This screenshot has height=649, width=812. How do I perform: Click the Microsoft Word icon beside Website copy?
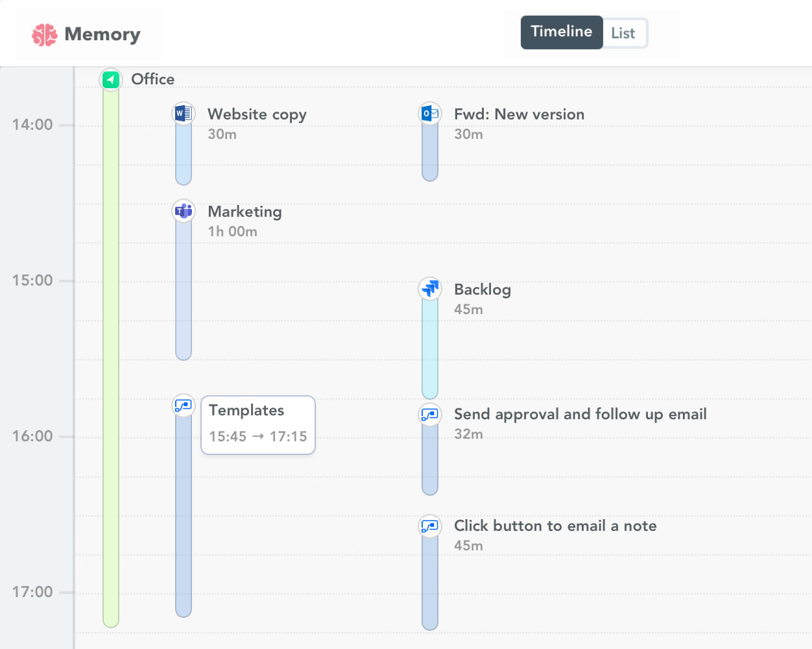tap(183, 112)
